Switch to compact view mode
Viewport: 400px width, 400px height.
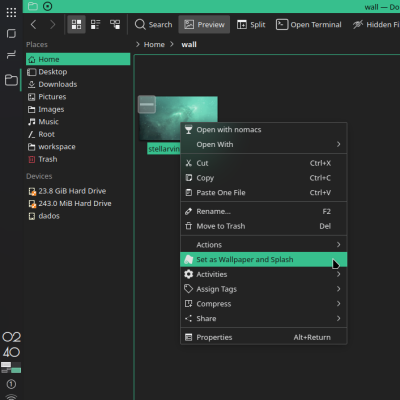[x=96, y=24]
